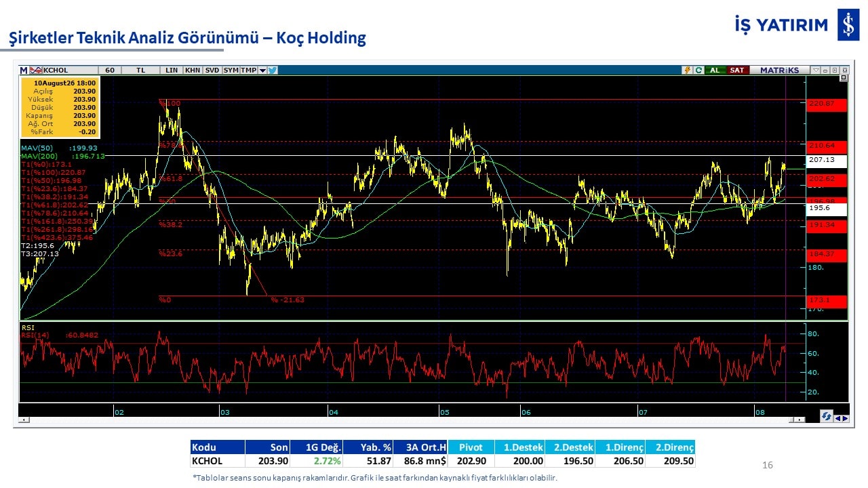This screenshot has height=488, width=868.
Task: Click the KCHOL symbol input field
Action: click(71, 70)
